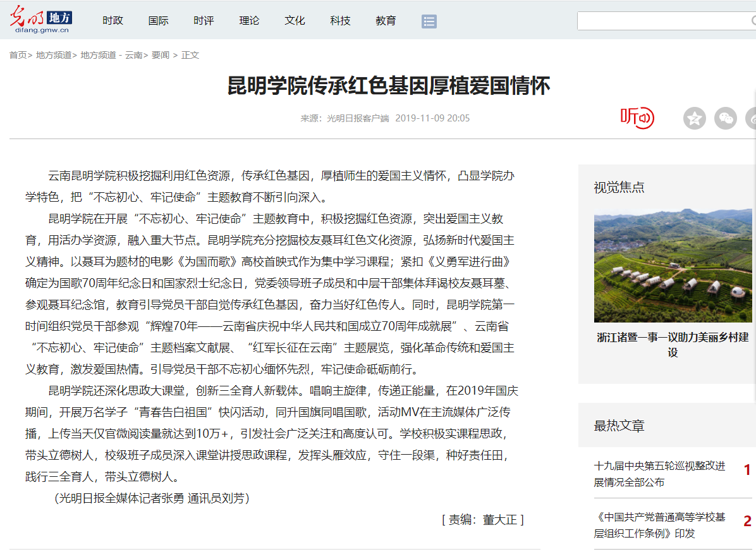Open 十九届中央第五轮巡视整改 article link
Screen dimensions: 756x554
tap(659, 474)
